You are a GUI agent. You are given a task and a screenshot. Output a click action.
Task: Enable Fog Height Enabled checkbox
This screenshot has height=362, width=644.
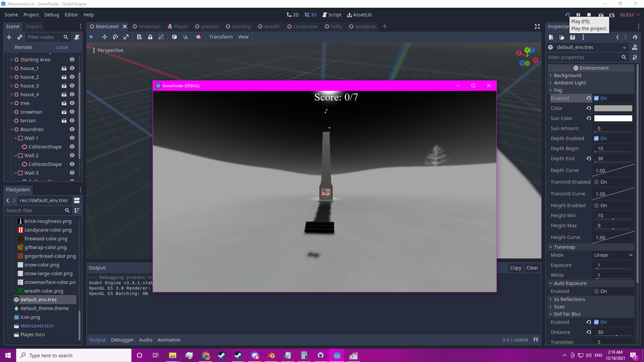pos(596,205)
